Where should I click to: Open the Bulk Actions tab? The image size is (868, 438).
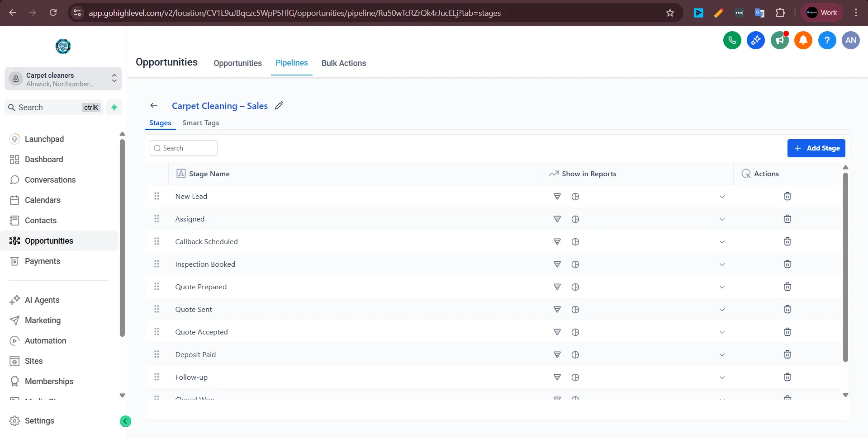pos(344,63)
